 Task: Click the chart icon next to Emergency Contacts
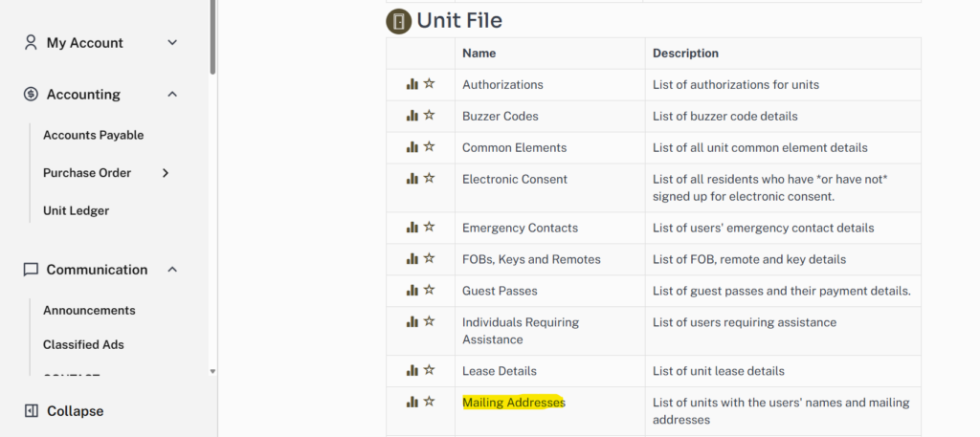pyautogui.click(x=412, y=228)
